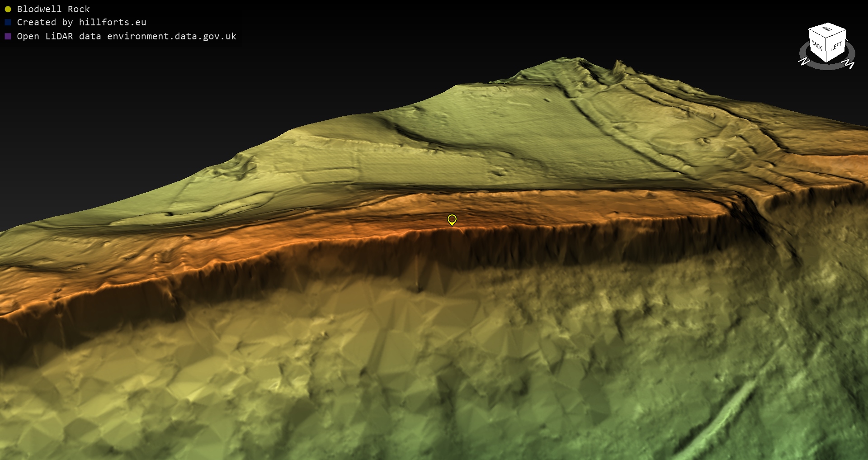Viewport: 868px width, 460px height.
Task: Click the grey compass ring between N and W
Action: pyautogui.click(x=827, y=67)
